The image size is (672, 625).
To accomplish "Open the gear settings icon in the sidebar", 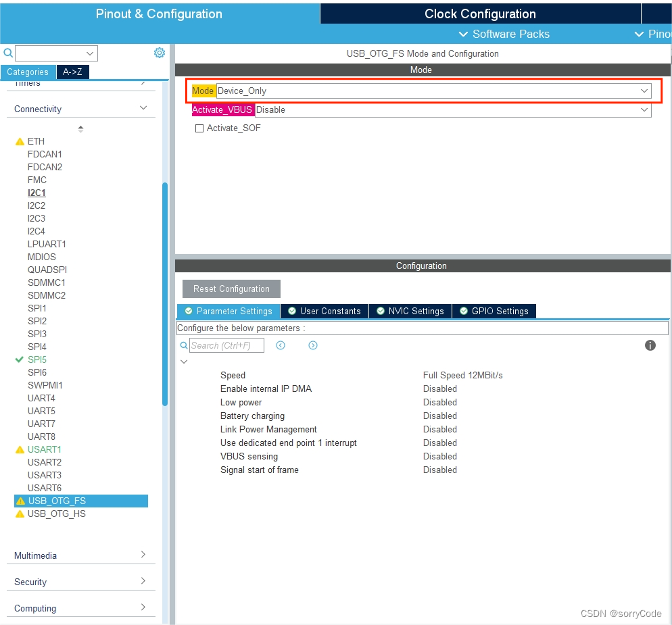I will (160, 53).
